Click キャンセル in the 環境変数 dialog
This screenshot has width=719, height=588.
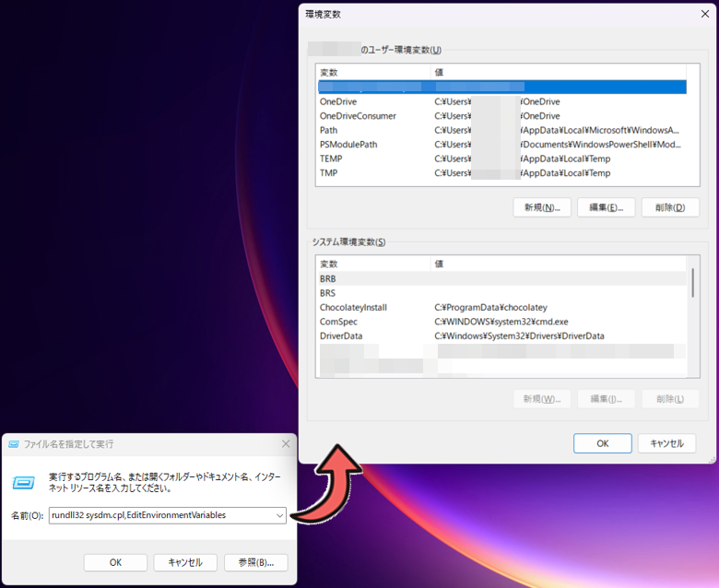click(666, 443)
